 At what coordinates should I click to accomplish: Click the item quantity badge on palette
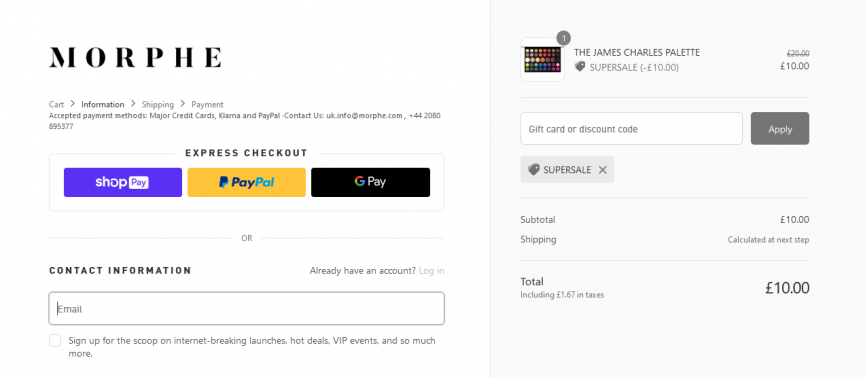pos(563,38)
